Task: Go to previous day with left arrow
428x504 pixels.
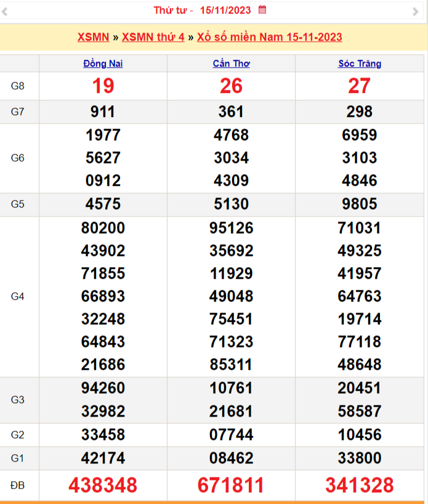Action: [5, 11]
